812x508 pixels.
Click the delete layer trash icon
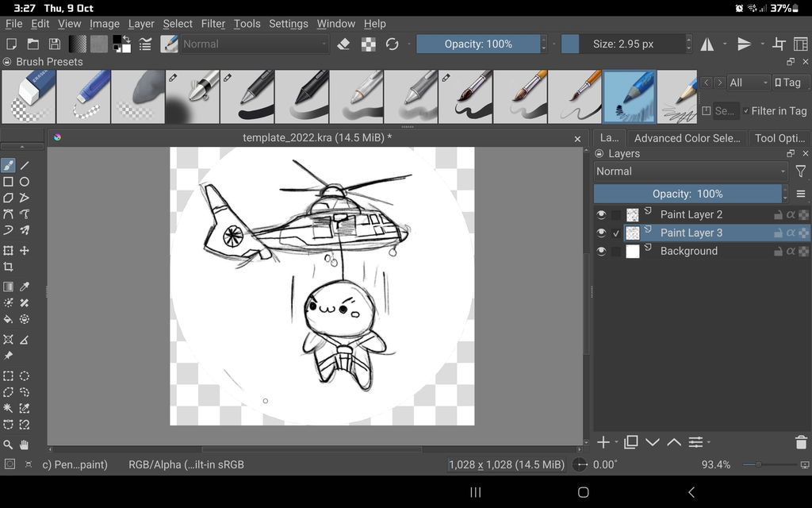(801, 442)
